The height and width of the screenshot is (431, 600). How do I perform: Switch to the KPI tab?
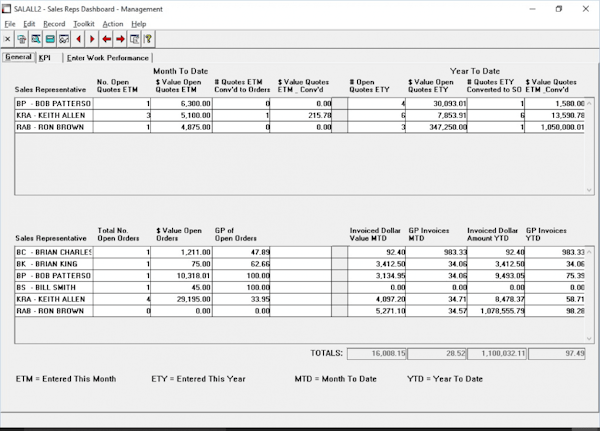45,58
